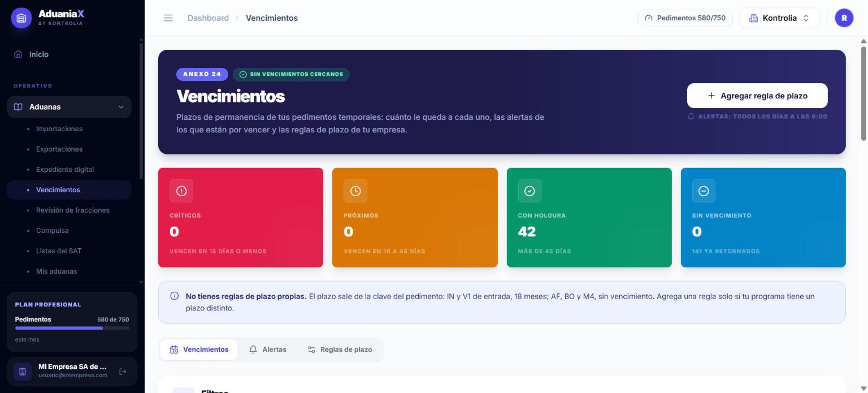The image size is (868, 393).
Task: Open the Kontrolia company dropdown
Action: click(779, 18)
